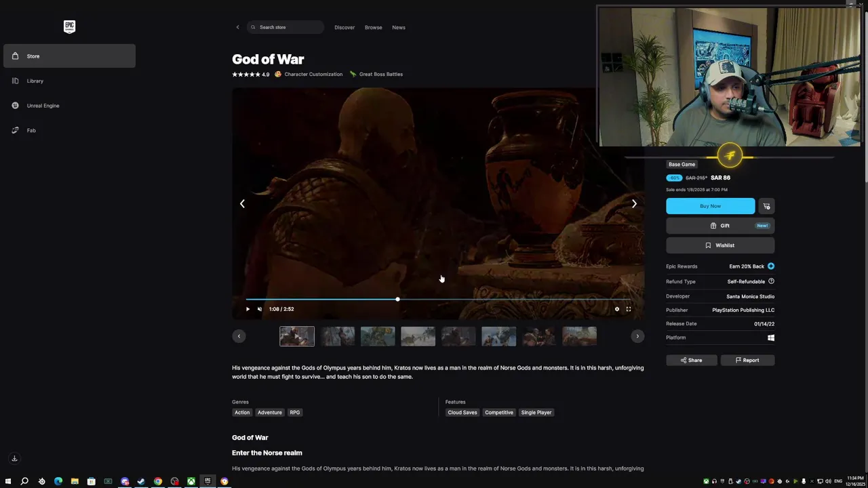This screenshot has height=488, width=868.
Task: Select the second media thumbnail
Action: tap(337, 336)
